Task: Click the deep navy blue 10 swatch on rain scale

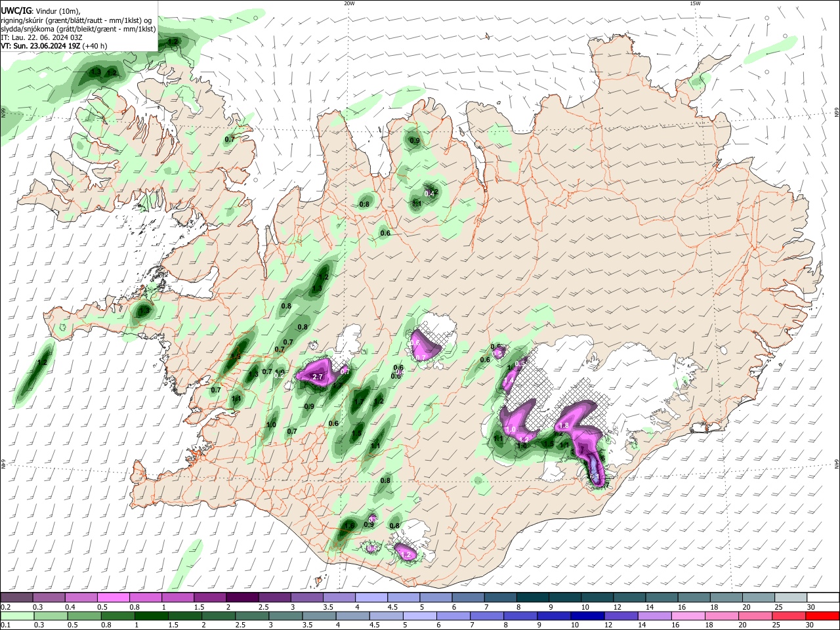Action: 587,616
